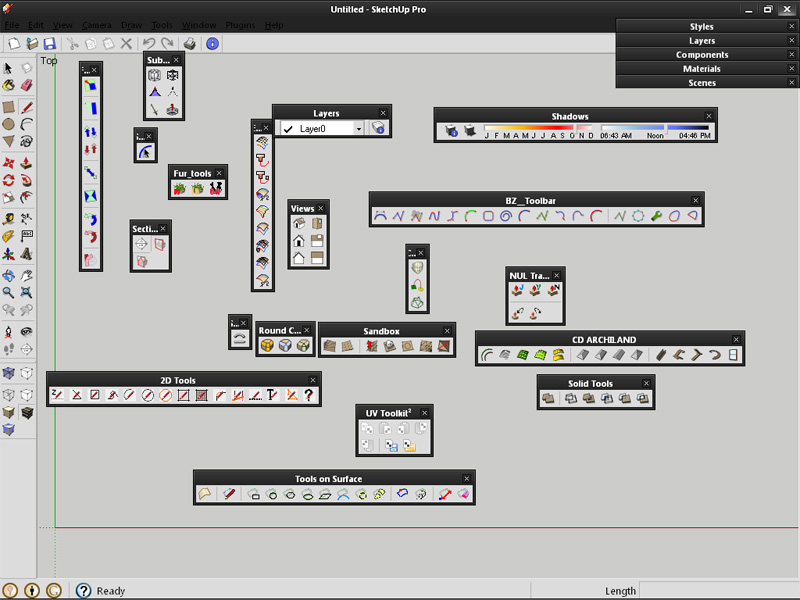Click first icon in CD ARCHILAND toolbar

[x=487, y=355]
